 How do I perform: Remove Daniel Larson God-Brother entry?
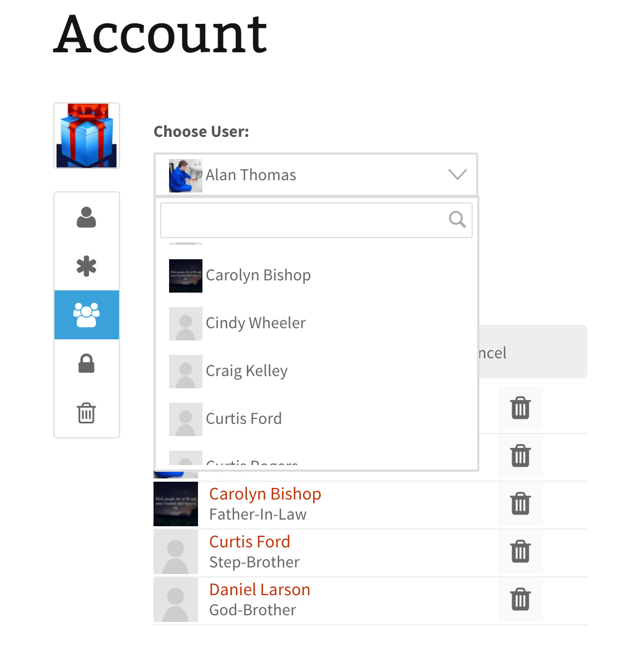(x=520, y=600)
